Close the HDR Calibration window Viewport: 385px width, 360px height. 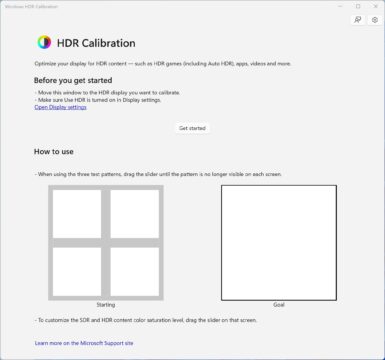coord(375,6)
